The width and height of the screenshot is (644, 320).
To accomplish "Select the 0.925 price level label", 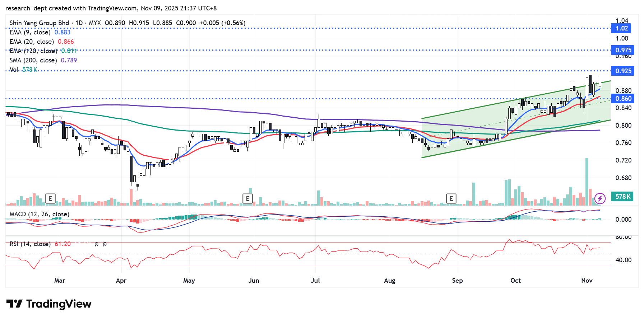I will tap(623, 71).
